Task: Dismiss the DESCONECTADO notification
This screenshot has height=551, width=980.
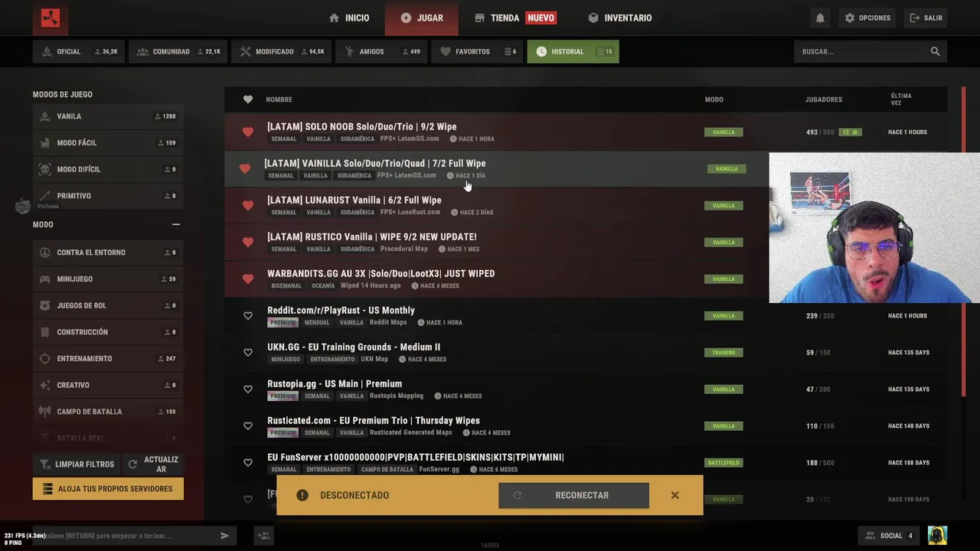Action: tap(675, 495)
